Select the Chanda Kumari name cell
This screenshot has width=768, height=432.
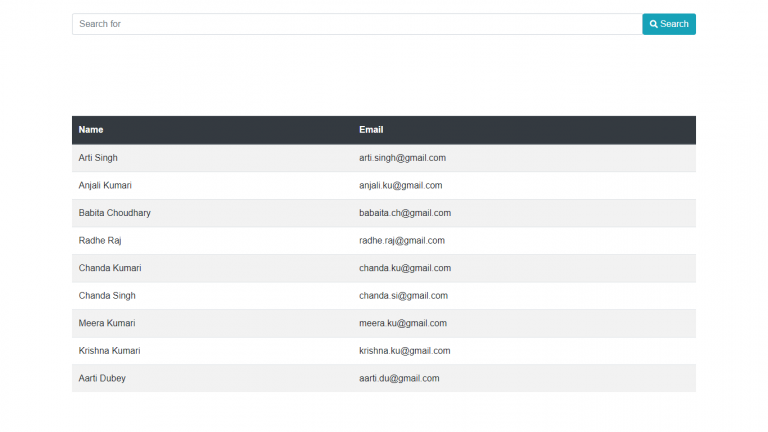point(107,268)
